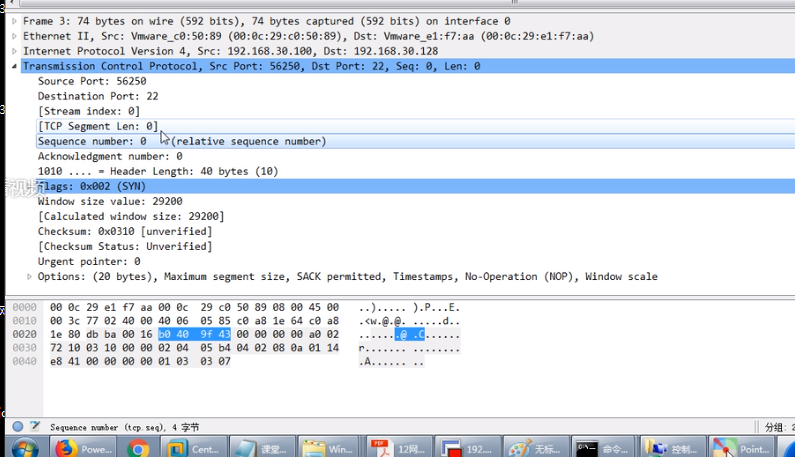Switch to the VMware Cent... taskbar item
The width and height of the screenshot is (795, 457).
click(194, 447)
